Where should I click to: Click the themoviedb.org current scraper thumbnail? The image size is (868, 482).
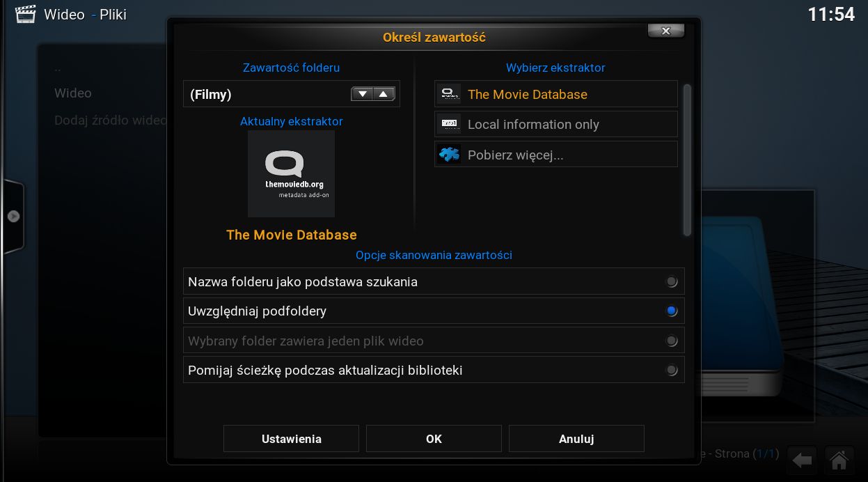291,173
